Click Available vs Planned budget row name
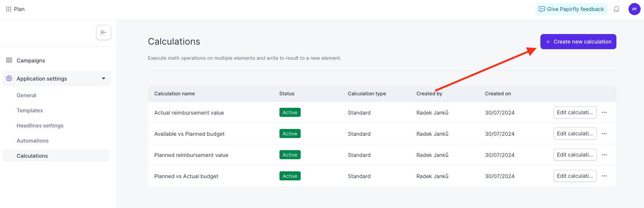This screenshot has width=644, height=208. pos(189,134)
